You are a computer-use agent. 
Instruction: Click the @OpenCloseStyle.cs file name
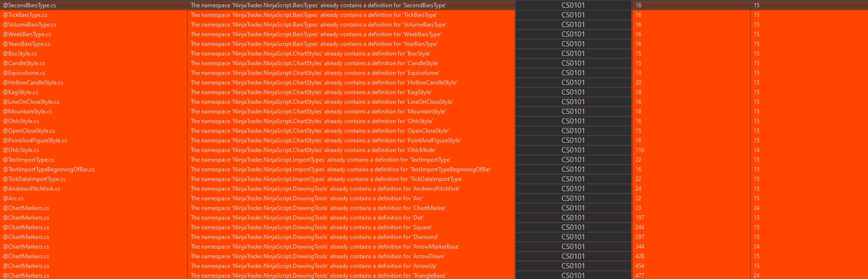pyautogui.click(x=29, y=131)
